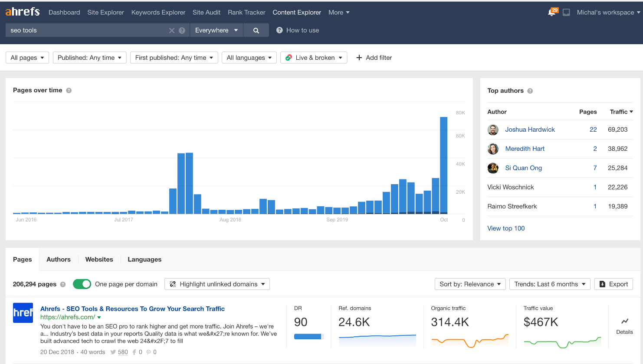The width and height of the screenshot is (643, 364).
Task: Open help tooltip for Pages over time
Action: (x=69, y=91)
